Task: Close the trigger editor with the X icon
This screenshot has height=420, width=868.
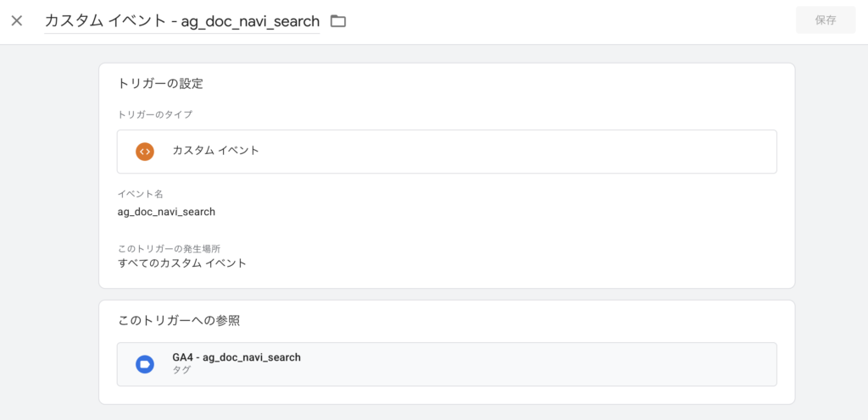Action: click(17, 20)
